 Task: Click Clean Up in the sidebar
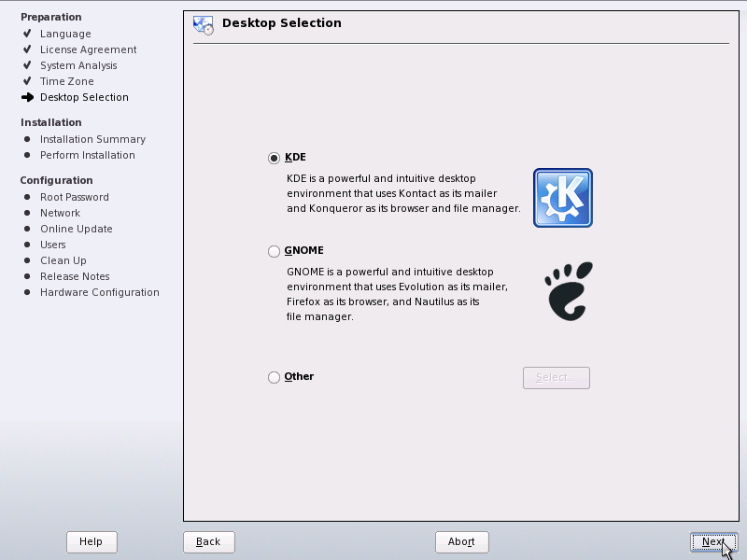point(63,260)
